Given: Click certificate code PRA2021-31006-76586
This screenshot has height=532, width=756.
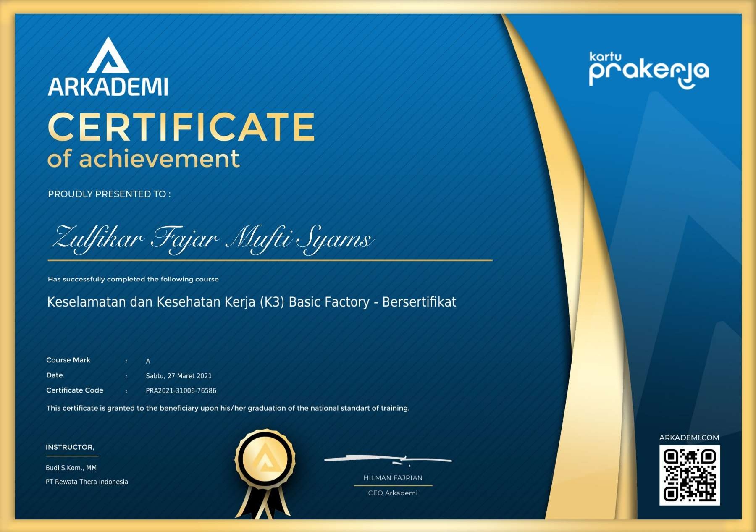Looking at the screenshot, I should click(181, 390).
